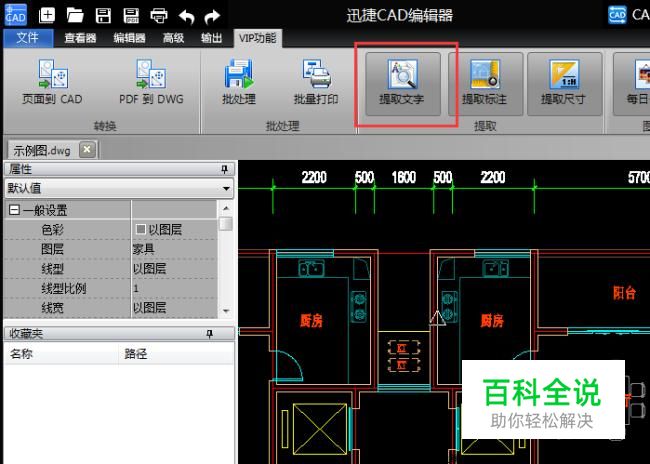Click the 阳台 label in drawing
The image size is (650, 464).
[625, 293]
